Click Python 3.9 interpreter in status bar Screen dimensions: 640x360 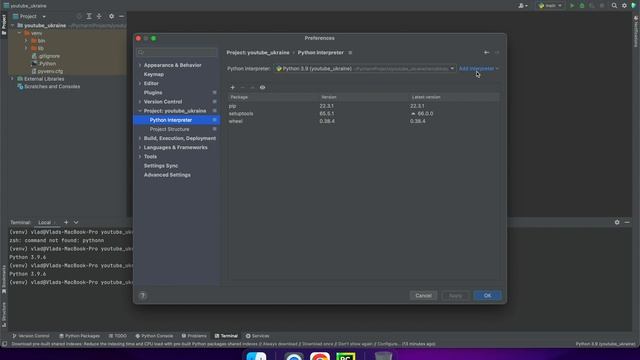point(605,344)
